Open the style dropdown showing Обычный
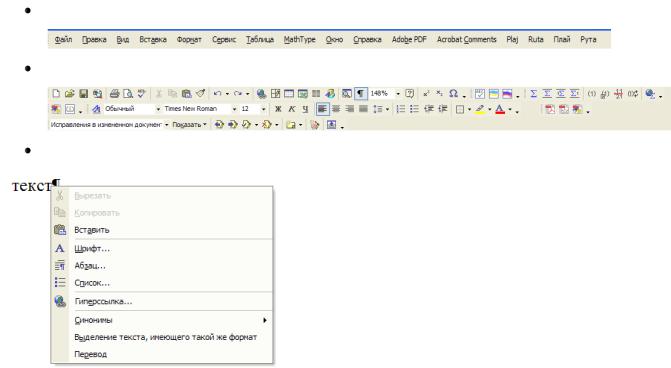Image resolution: width=671 pixels, height=368 pixels. pyautogui.click(x=158, y=109)
